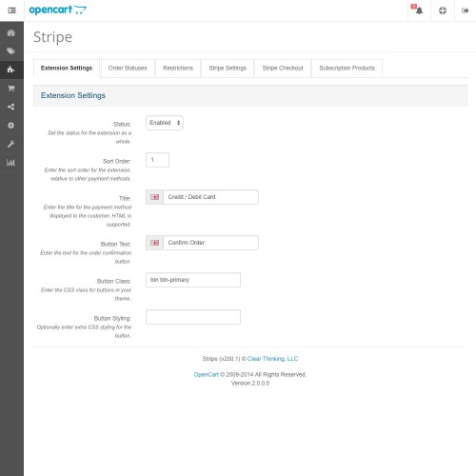Open the OpenCart footer link
This screenshot has height=476, width=476.
coord(207,374)
